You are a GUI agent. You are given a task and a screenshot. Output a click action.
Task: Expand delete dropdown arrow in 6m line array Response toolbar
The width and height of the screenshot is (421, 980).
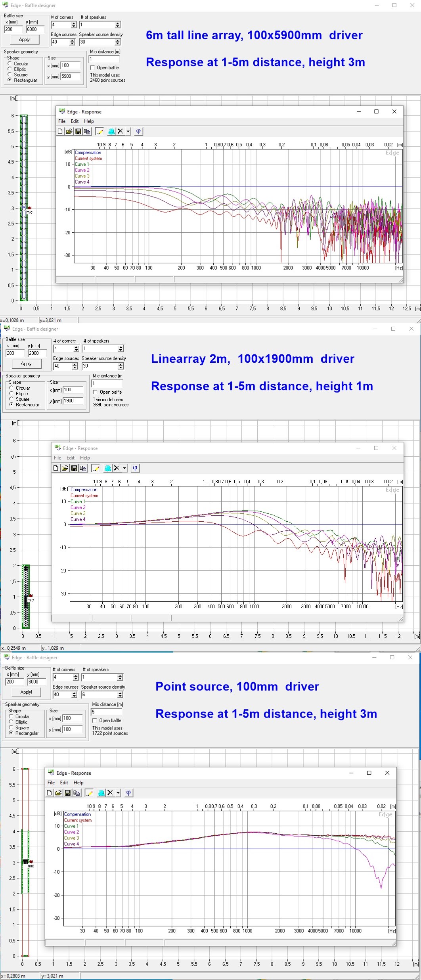point(128,131)
